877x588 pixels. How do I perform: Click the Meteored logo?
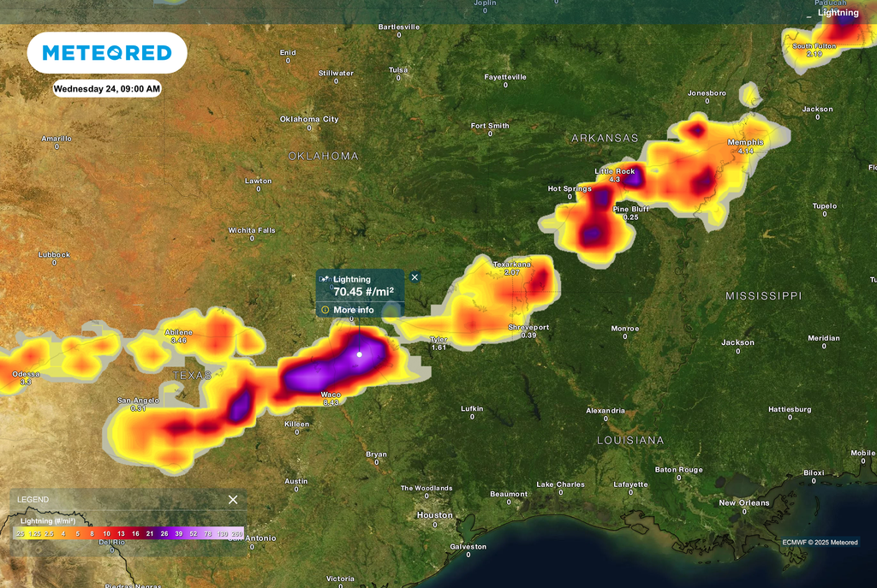pyautogui.click(x=106, y=52)
